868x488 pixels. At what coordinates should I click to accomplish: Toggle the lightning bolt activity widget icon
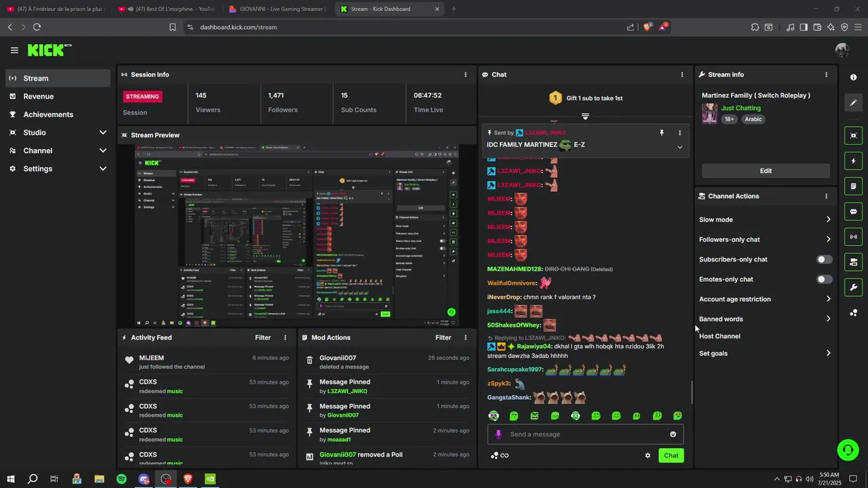[x=854, y=161]
